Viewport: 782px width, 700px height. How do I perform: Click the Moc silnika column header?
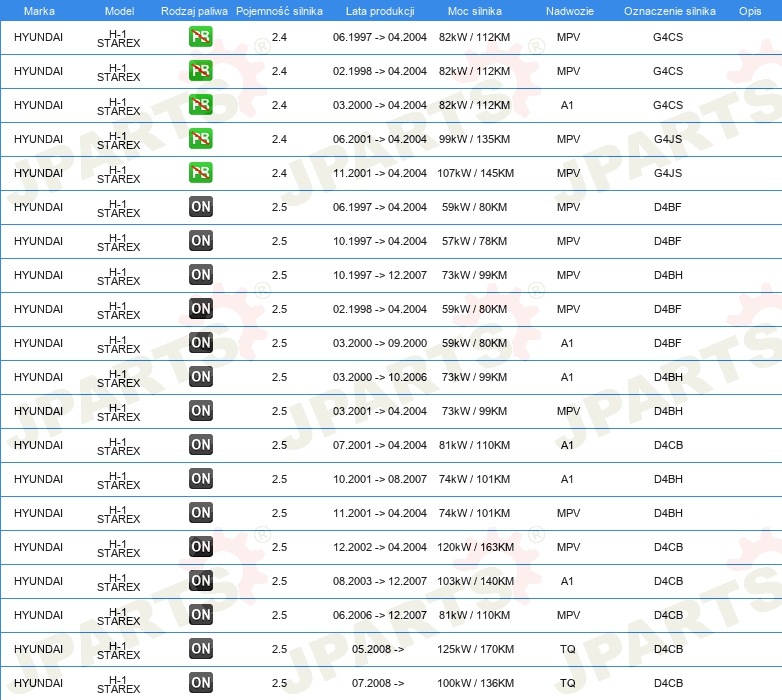(x=475, y=11)
